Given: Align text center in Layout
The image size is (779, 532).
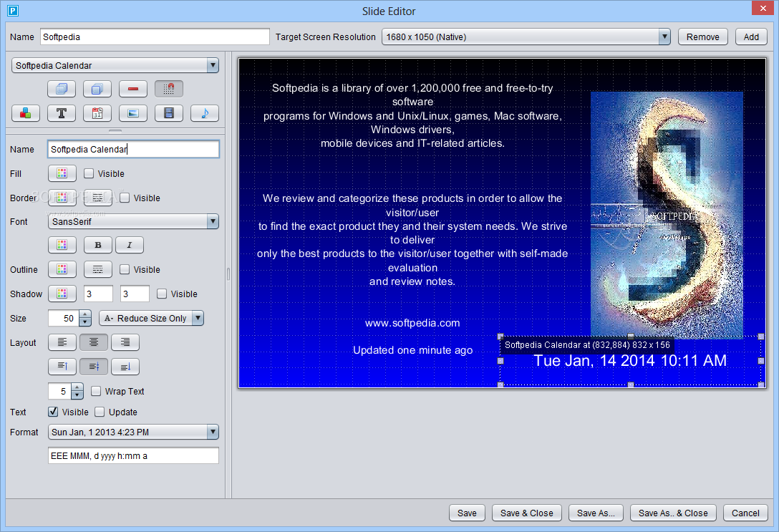Looking at the screenshot, I should [x=94, y=342].
